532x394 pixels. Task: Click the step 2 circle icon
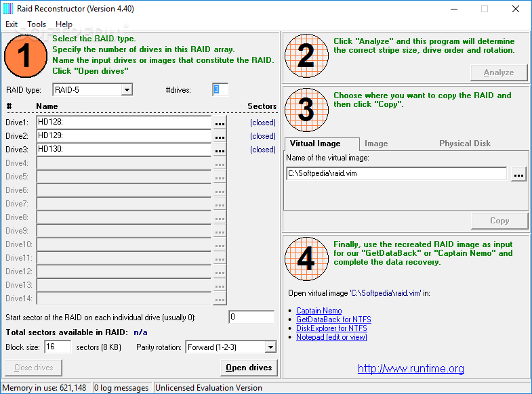307,56
